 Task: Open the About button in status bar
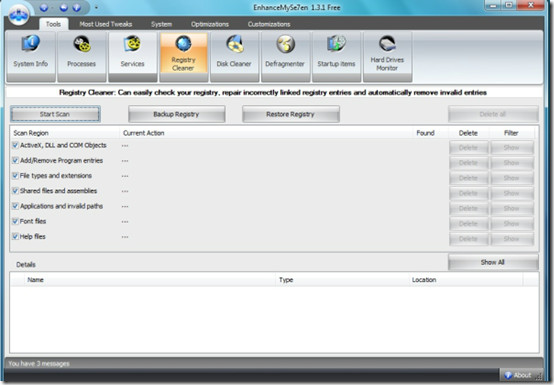[521, 375]
